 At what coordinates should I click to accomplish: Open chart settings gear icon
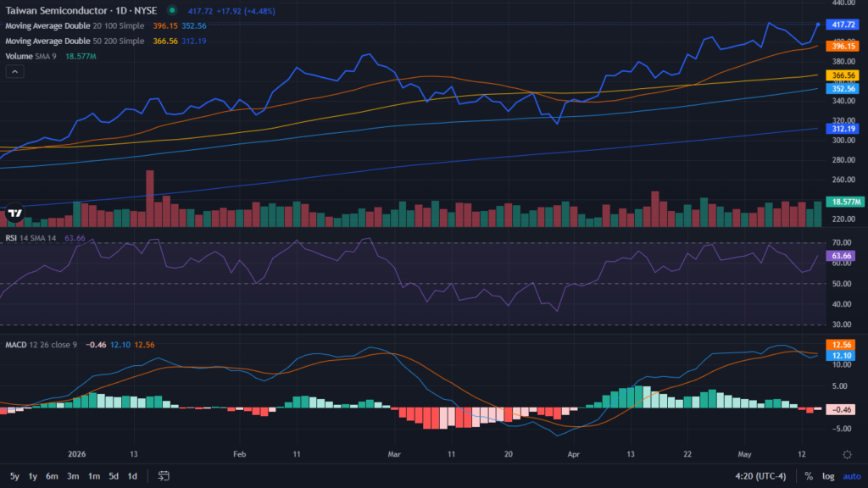pos(847,455)
